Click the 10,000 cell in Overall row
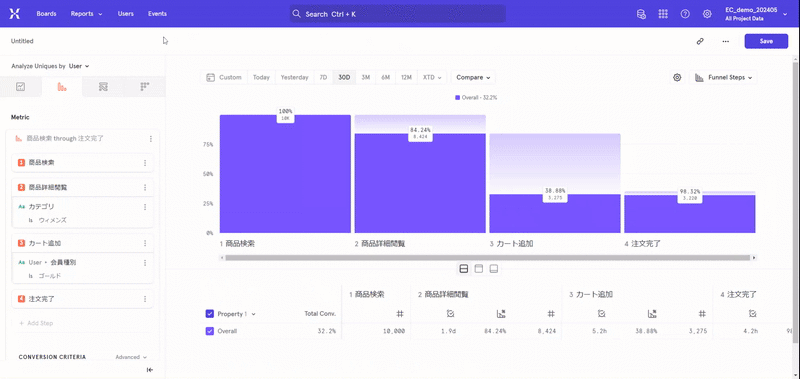Viewport: 800px width, 379px height. (393, 331)
